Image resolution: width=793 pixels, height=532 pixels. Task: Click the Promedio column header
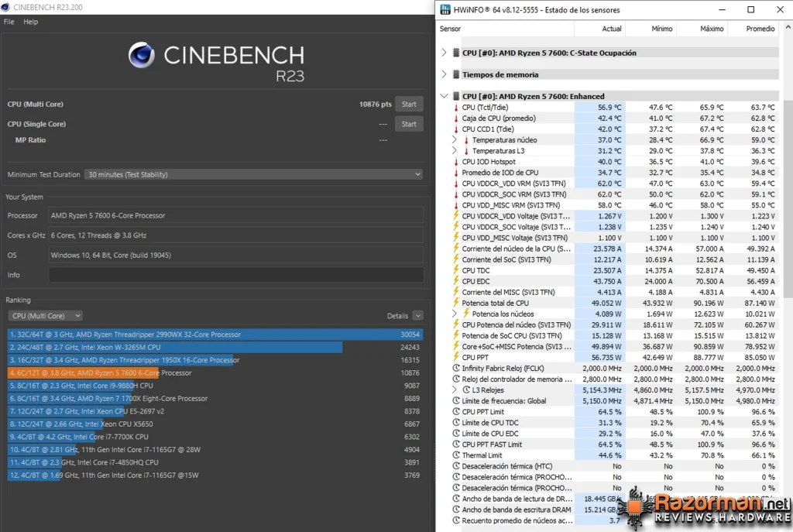pyautogui.click(x=754, y=29)
